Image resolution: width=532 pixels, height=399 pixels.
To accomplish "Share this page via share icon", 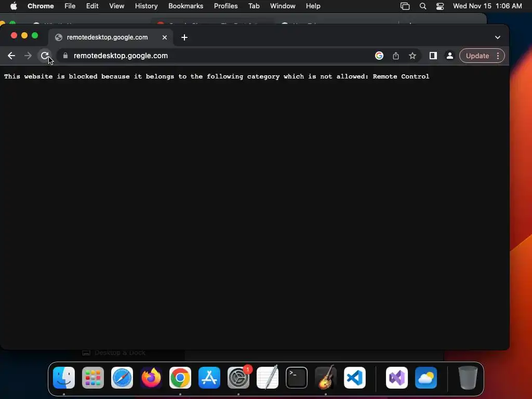I will pyautogui.click(x=395, y=56).
